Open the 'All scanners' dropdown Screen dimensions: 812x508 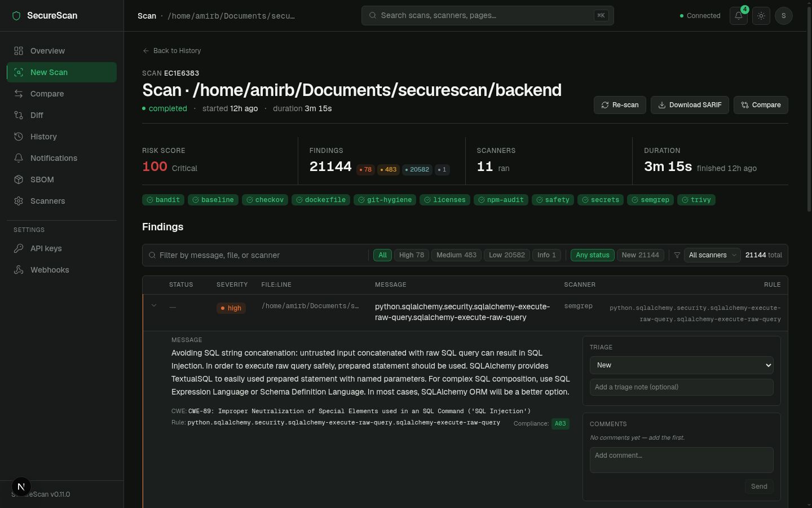coord(713,255)
